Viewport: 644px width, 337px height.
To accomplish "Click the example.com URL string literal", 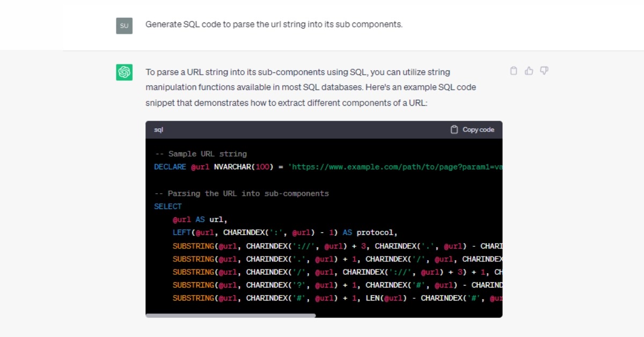I will (395, 167).
